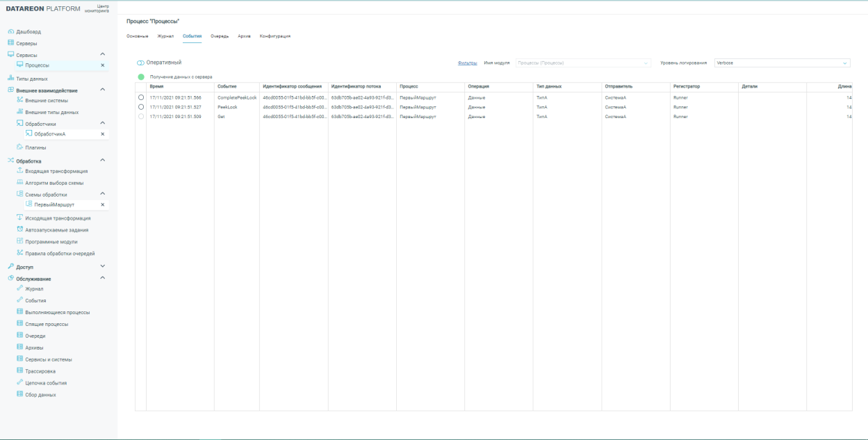The image size is (868, 440).
Task: Toggle the Оперативный switch
Action: tap(140, 63)
